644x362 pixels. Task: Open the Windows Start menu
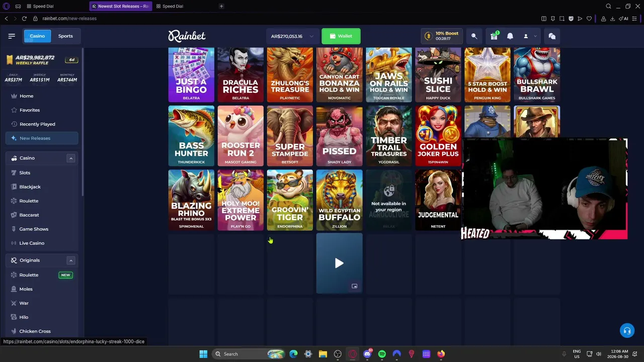tap(203, 354)
